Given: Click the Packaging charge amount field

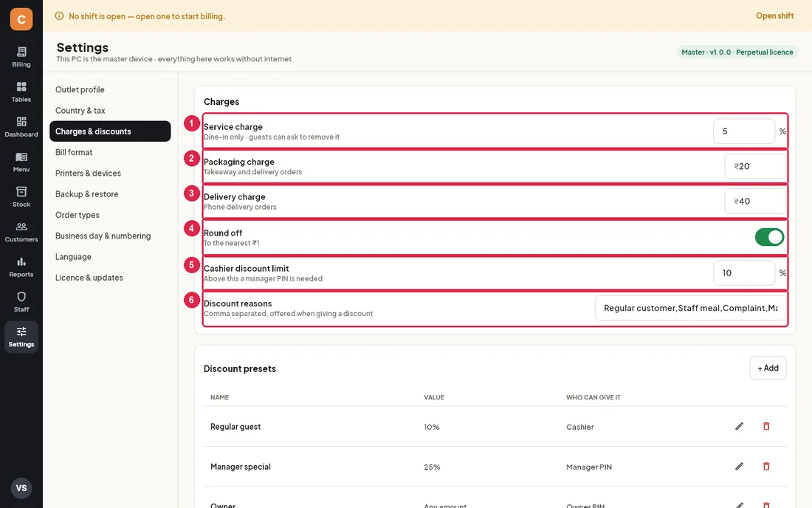Looking at the screenshot, I should tap(756, 166).
